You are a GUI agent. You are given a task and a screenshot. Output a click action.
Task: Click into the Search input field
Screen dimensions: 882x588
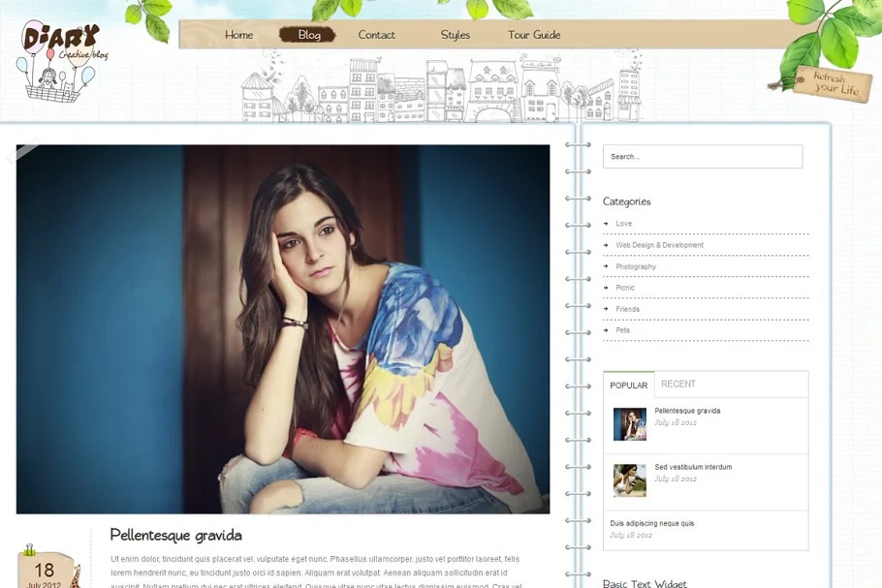click(x=702, y=157)
